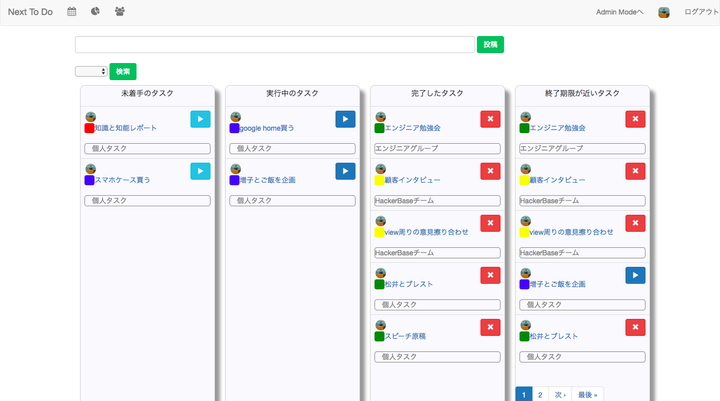This screenshot has width=720, height=401.
Task: Click red color tag of 知識と知能レポート
Action: [89, 128]
